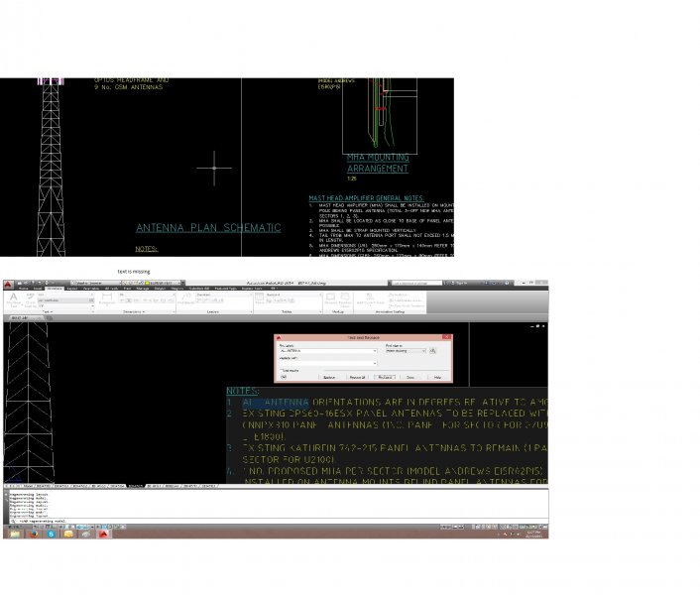The width and height of the screenshot is (700, 595).
Task: Select the Annotate ribbon tab
Action: (x=55, y=289)
